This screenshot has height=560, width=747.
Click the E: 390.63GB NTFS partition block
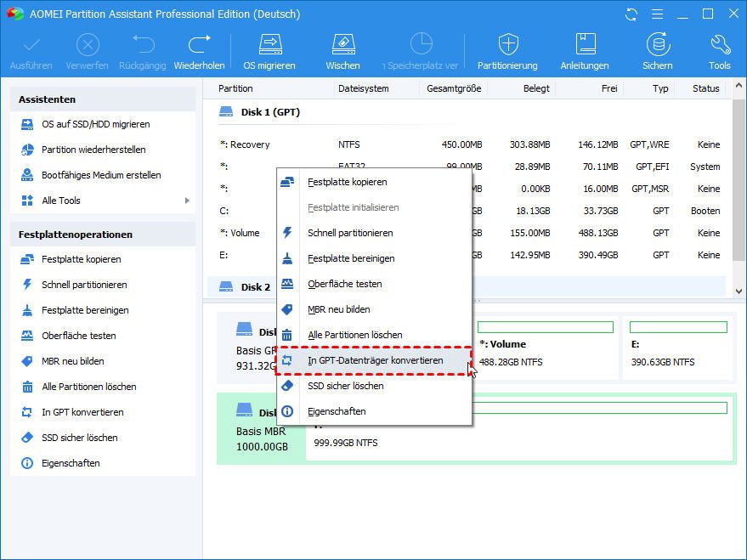(678, 348)
